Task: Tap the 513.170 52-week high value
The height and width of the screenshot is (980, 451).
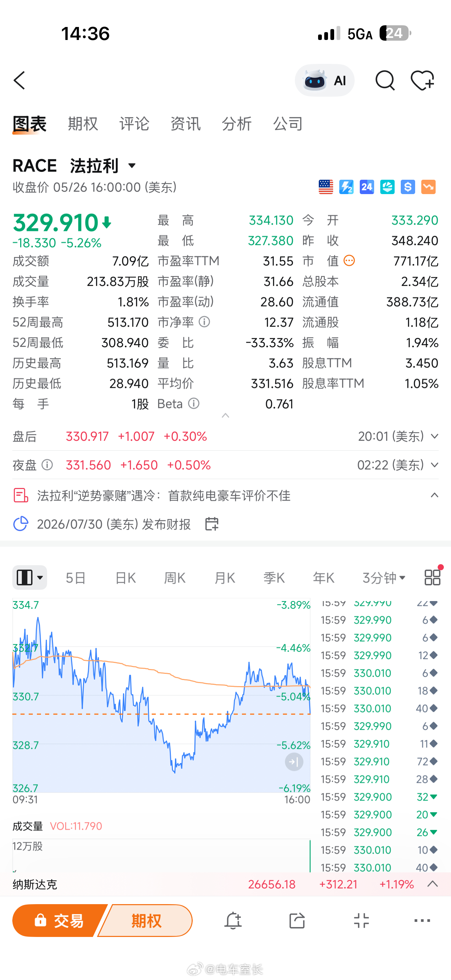Action: 128,322
